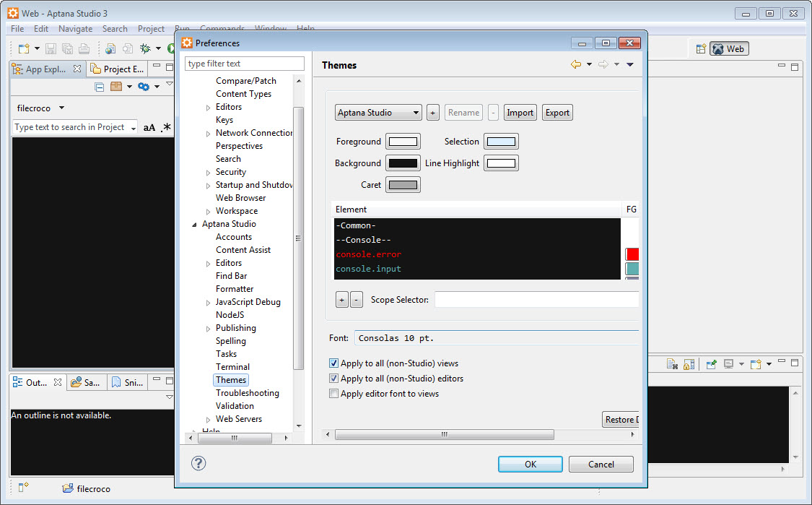Viewport: 812px width, 505px height.
Task: Open the Background color swatch
Action: coord(403,163)
